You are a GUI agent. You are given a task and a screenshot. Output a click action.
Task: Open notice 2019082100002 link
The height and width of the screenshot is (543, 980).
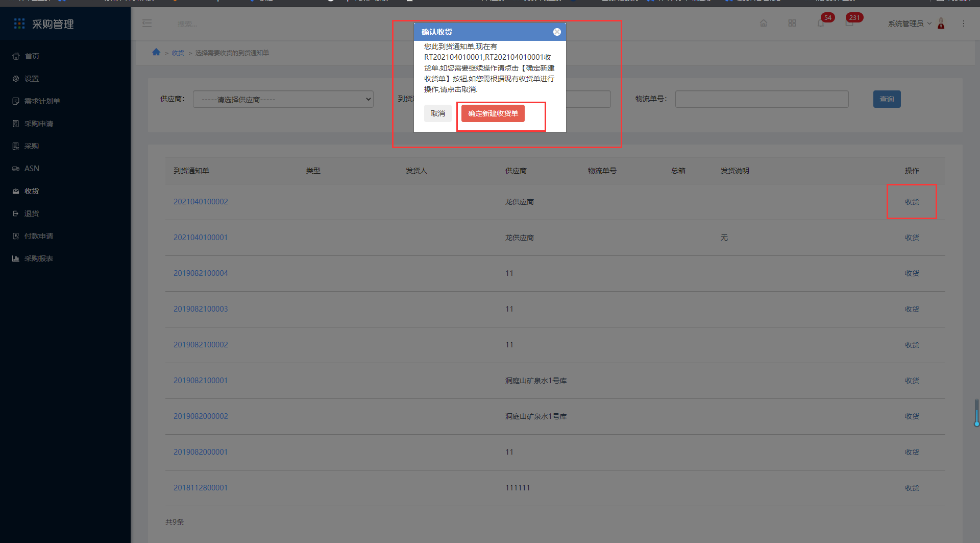(201, 345)
